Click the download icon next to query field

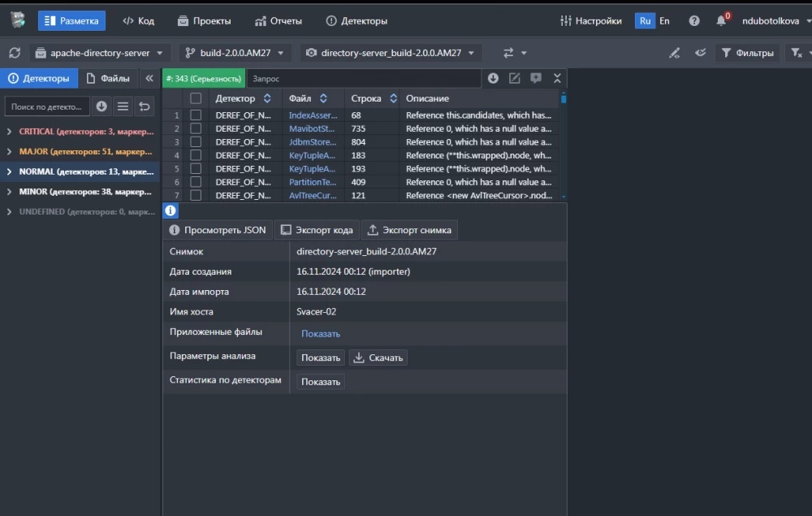493,79
